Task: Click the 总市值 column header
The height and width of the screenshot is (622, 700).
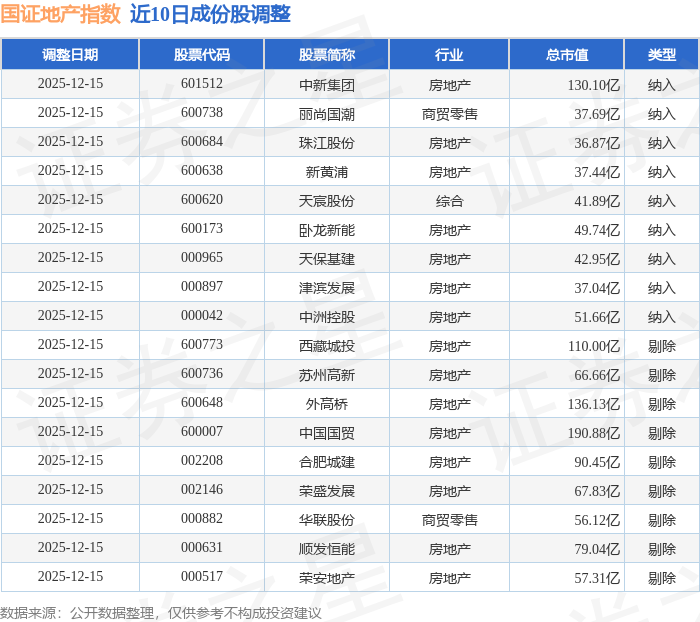Action: pyautogui.click(x=567, y=54)
